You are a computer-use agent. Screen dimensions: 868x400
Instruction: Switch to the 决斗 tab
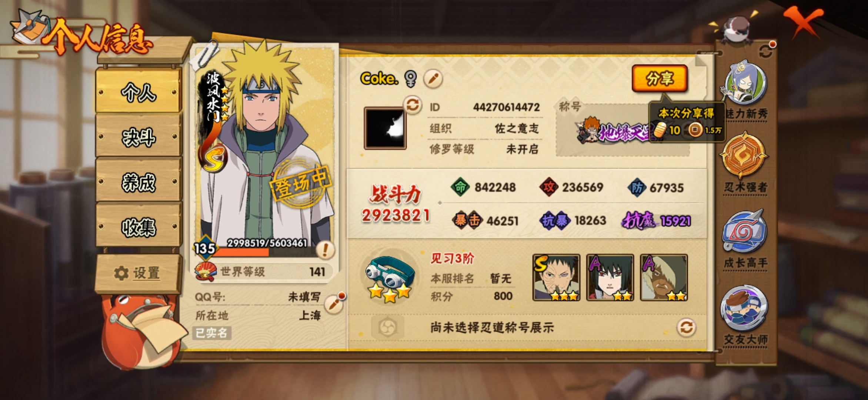(138, 137)
